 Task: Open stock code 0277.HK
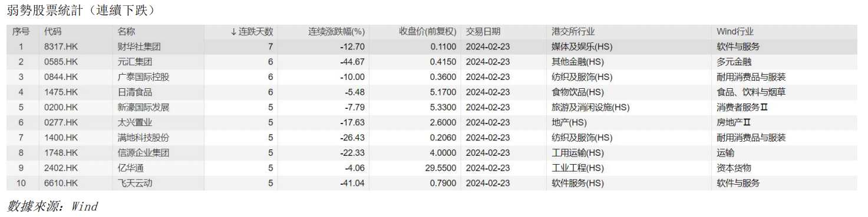tap(61, 122)
